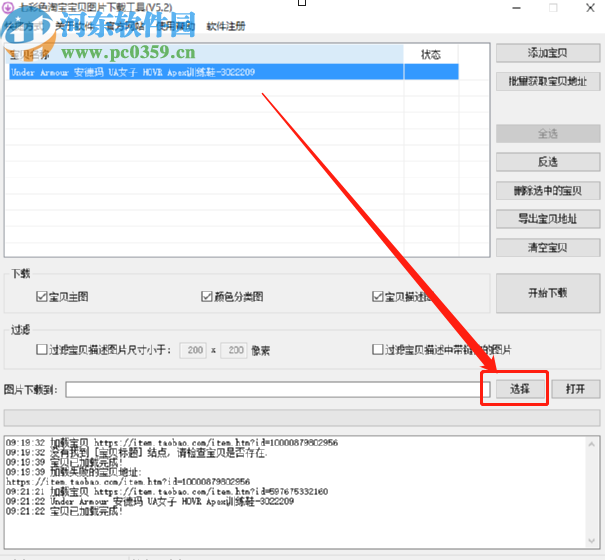Screen dimensions: 605x560
Task: Click the purple download app icon in title bar
Action: coord(8,7)
